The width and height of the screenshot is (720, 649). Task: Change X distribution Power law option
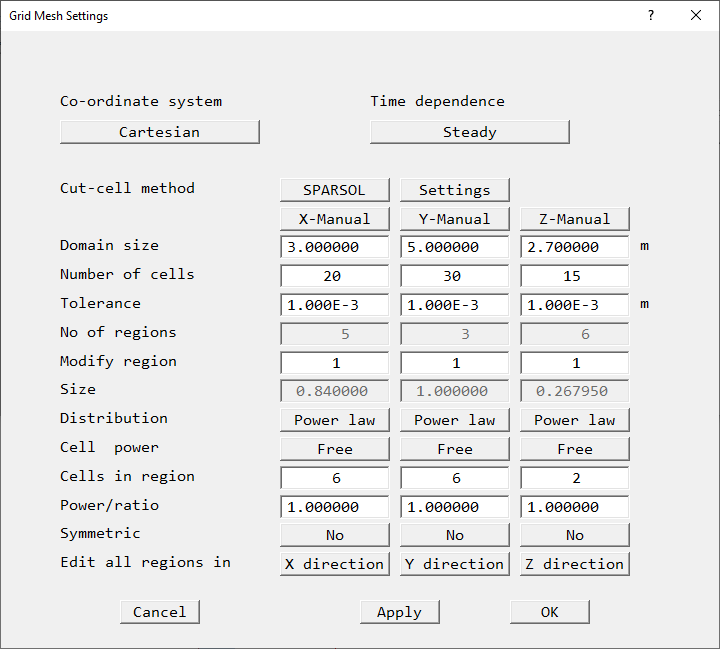tap(334, 420)
